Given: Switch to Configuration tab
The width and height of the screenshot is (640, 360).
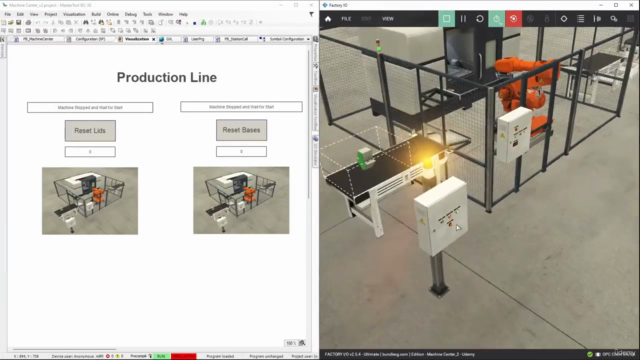Looking at the screenshot, I should pos(89,39).
